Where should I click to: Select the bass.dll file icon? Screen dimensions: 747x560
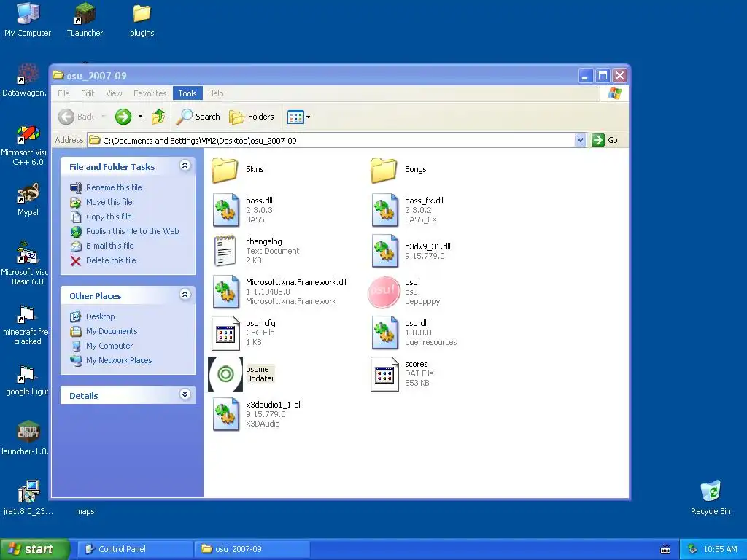pyautogui.click(x=226, y=210)
